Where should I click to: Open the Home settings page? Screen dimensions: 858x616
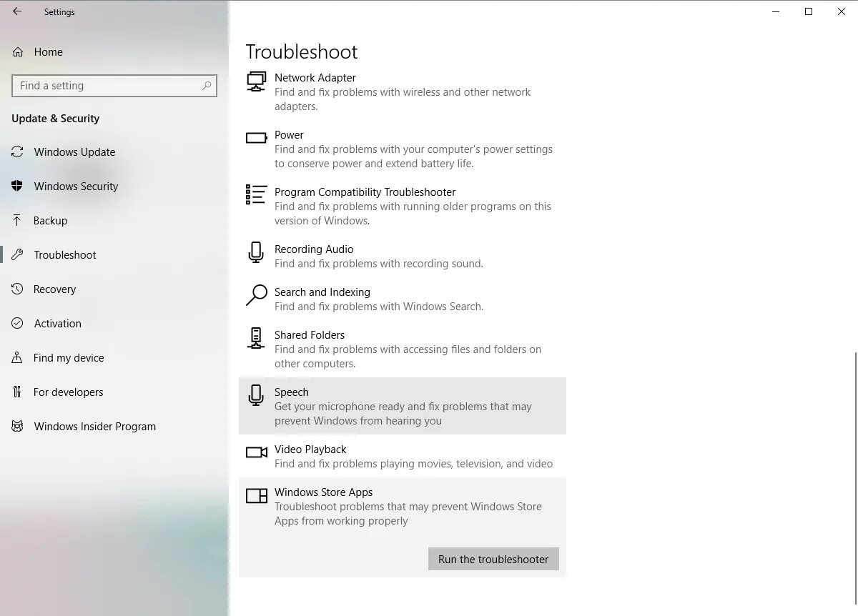coord(48,52)
